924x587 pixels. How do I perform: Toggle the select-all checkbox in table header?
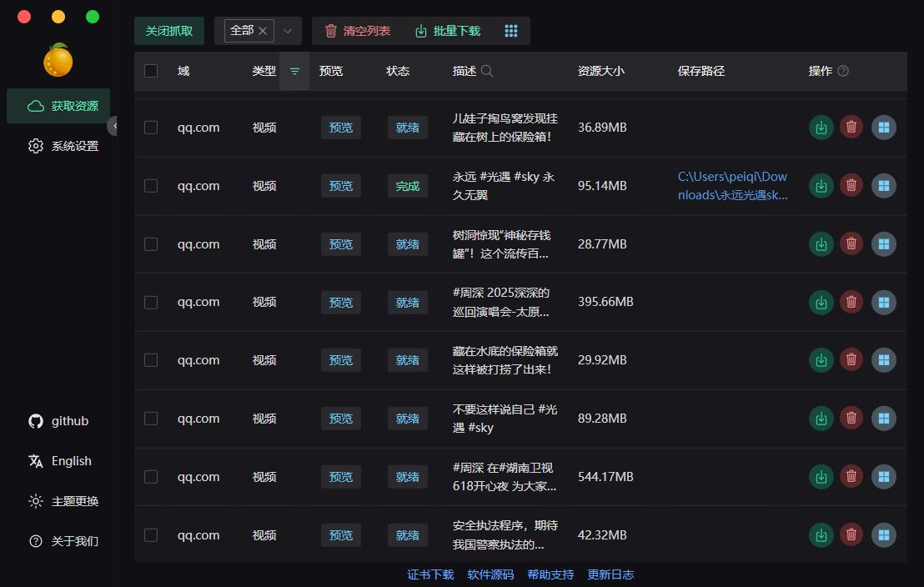coord(151,72)
